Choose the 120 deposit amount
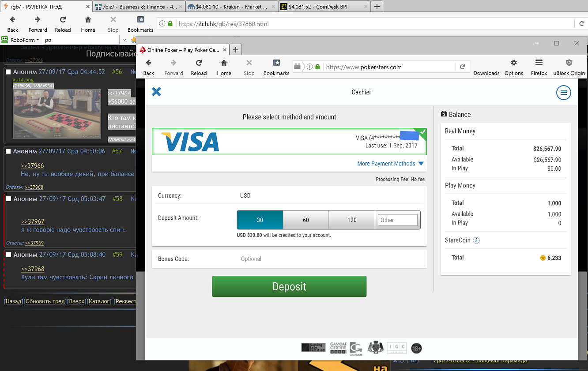The image size is (588, 371). (x=352, y=220)
